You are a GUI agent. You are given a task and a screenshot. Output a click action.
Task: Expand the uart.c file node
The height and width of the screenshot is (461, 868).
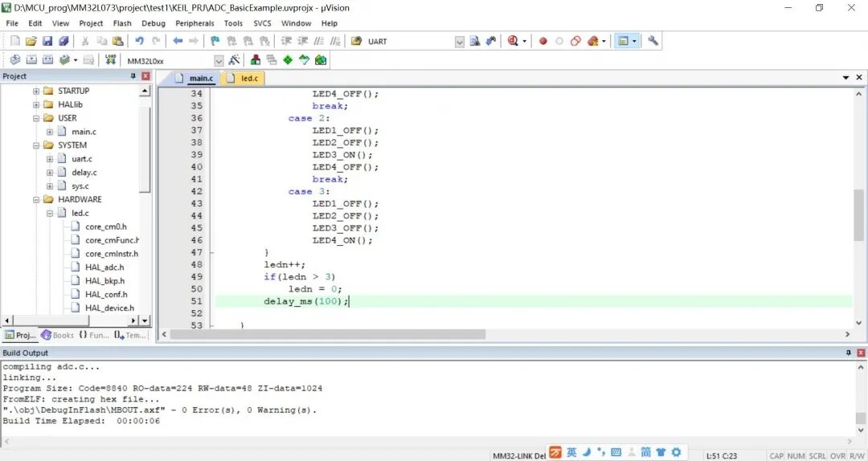coord(50,159)
